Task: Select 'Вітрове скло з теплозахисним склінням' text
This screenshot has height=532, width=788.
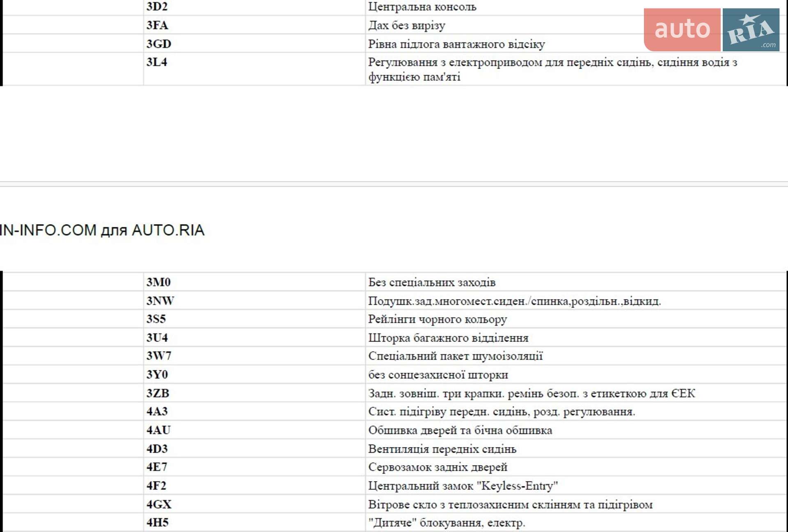Action: pos(510,504)
